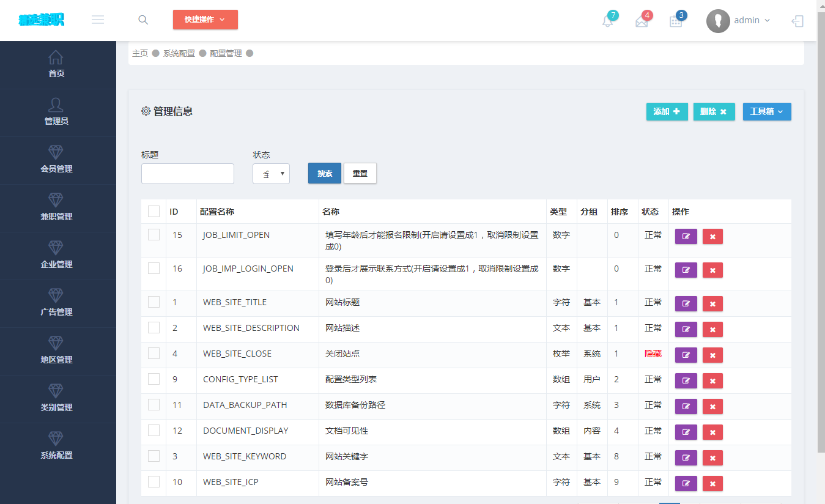Delete the WEB_SITE_CLOSE row
The image size is (825, 504).
tap(712, 355)
